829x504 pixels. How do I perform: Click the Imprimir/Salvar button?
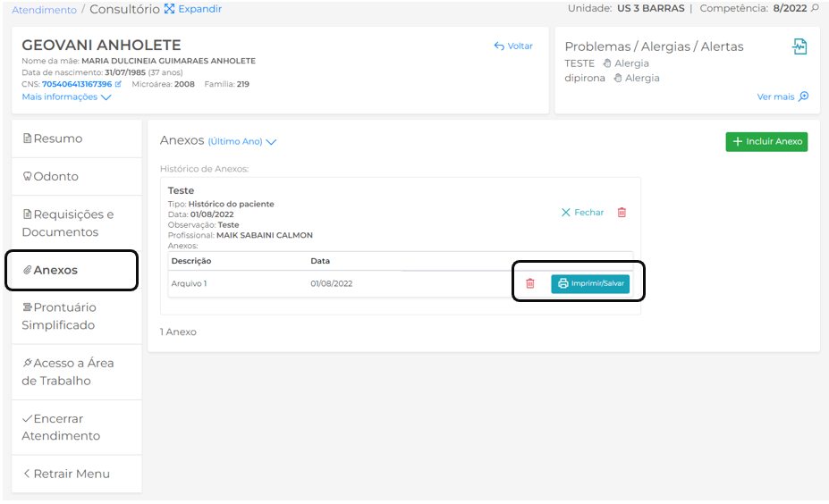point(590,283)
